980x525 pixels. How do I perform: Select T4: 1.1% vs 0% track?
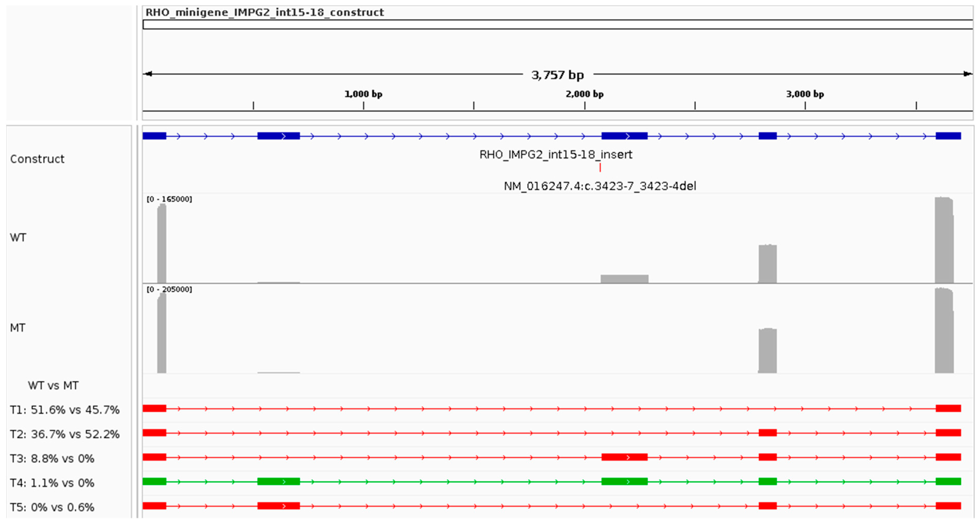(x=52, y=483)
